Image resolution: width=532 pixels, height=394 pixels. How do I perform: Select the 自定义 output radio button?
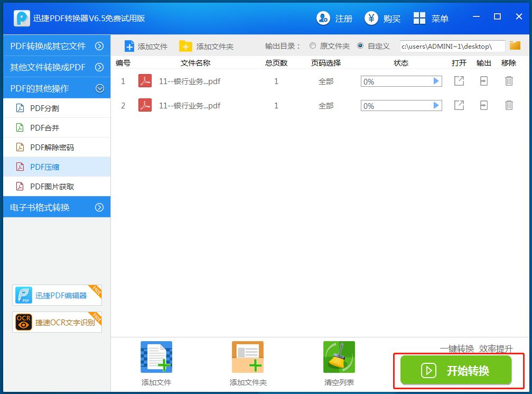(360, 46)
